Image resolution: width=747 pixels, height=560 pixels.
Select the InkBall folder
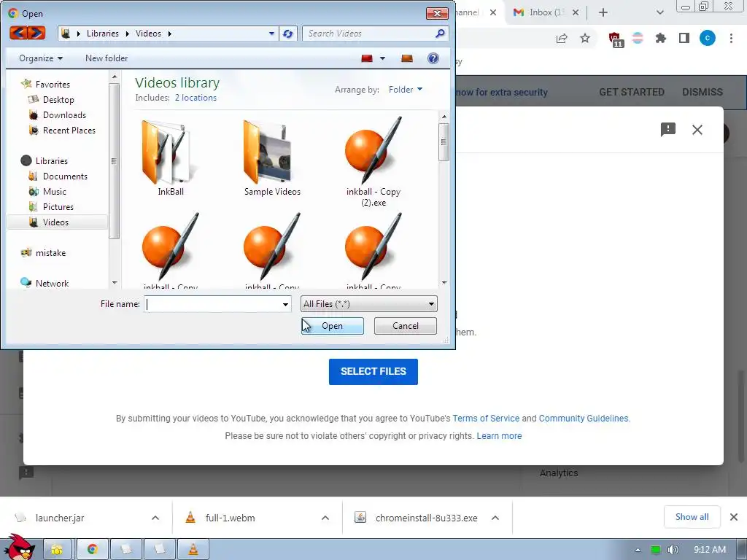pyautogui.click(x=171, y=158)
